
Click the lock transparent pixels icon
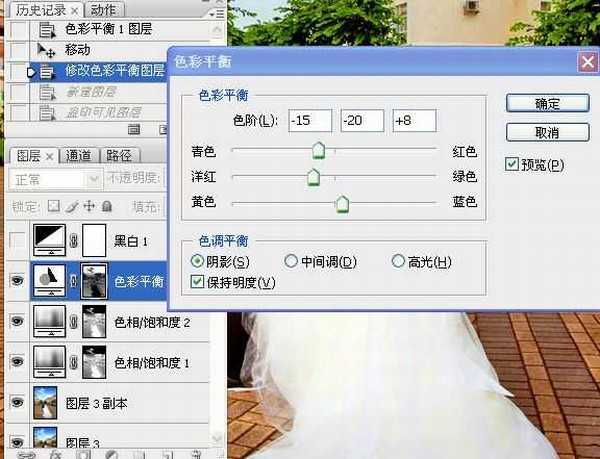(55, 206)
